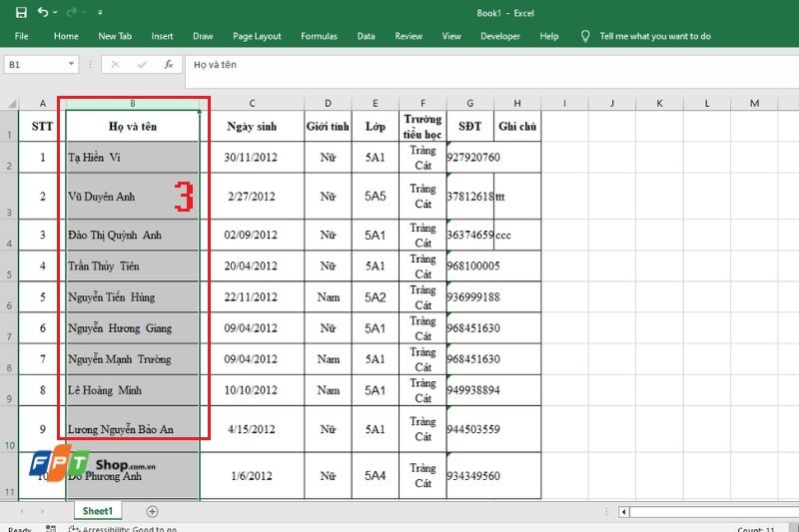Select the cell Đào Thị Quỳnh Anh
The image size is (799, 532).
point(133,235)
